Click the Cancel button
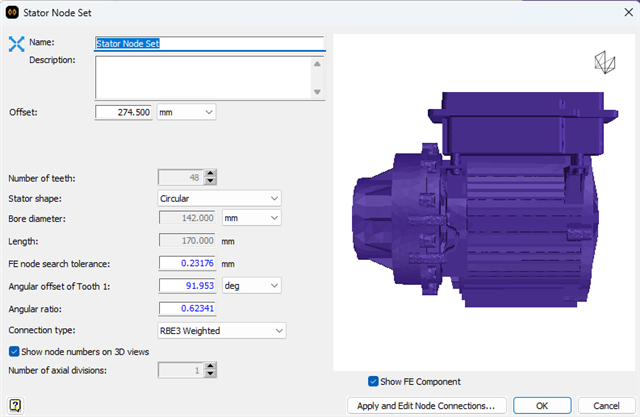The width and height of the screenshot is (640, 417). point(606,406)
